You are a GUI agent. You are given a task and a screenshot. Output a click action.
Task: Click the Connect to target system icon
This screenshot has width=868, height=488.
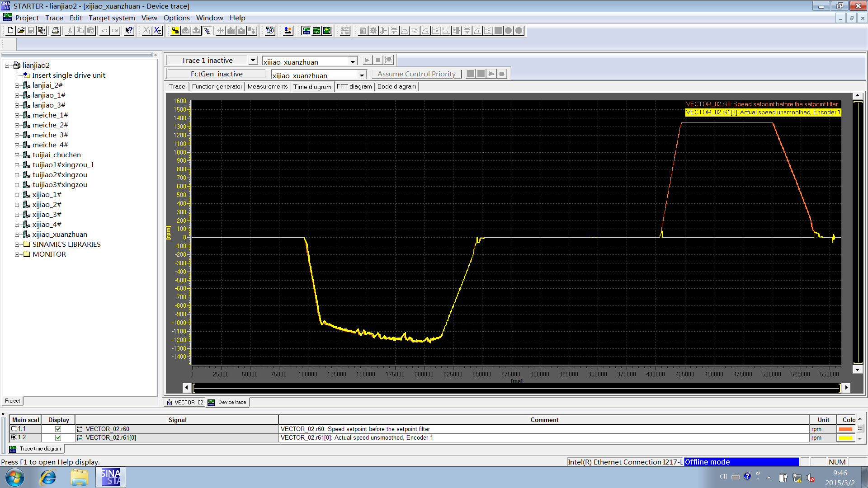[175, 31]
